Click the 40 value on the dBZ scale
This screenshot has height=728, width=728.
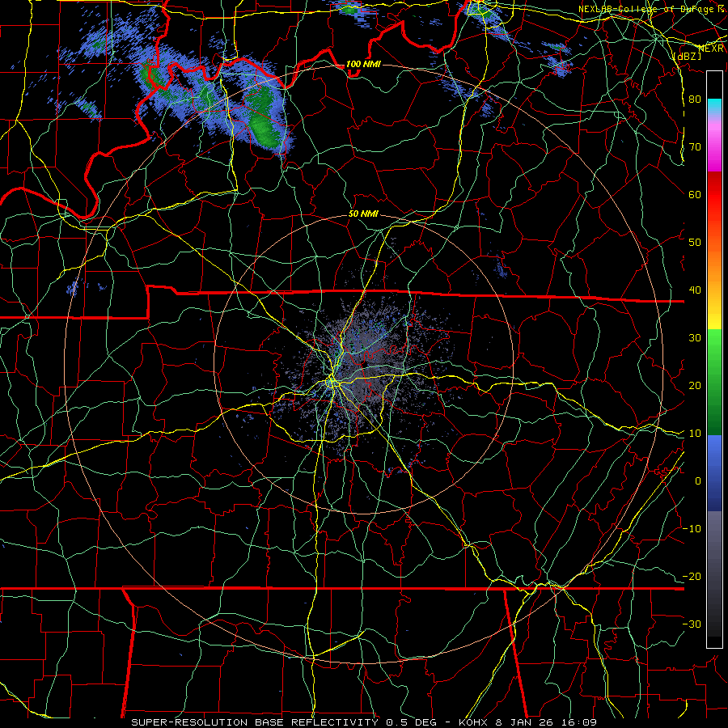[695, 290]
